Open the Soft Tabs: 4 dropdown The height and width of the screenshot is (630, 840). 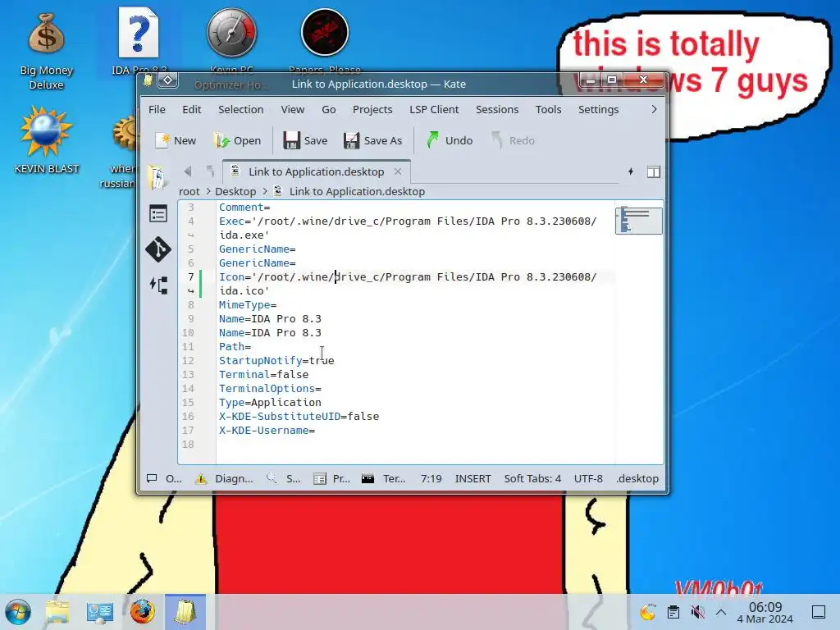pyautogui.click(x=532, y=478)
